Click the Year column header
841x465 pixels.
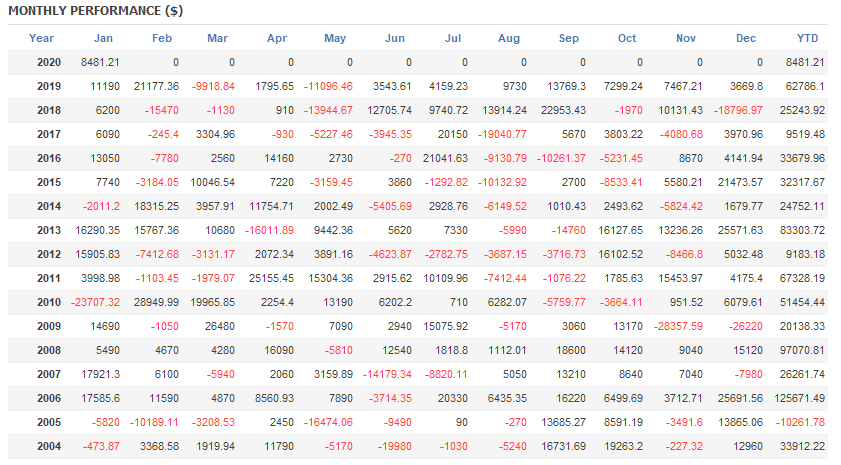[x=42, y=38]
